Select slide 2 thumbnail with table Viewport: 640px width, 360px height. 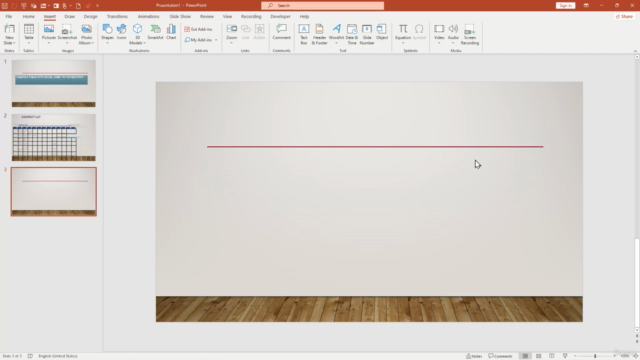click(x=53, y=137)
